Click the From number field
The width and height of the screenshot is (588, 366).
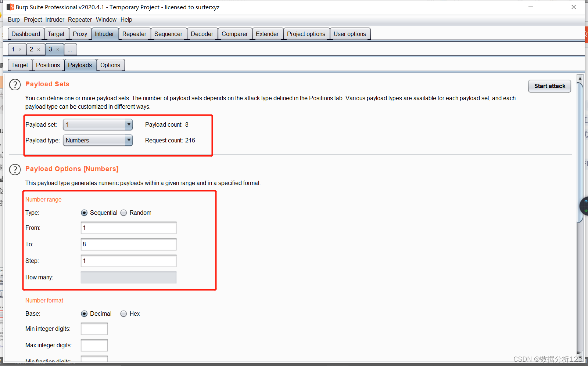(129, 228)
